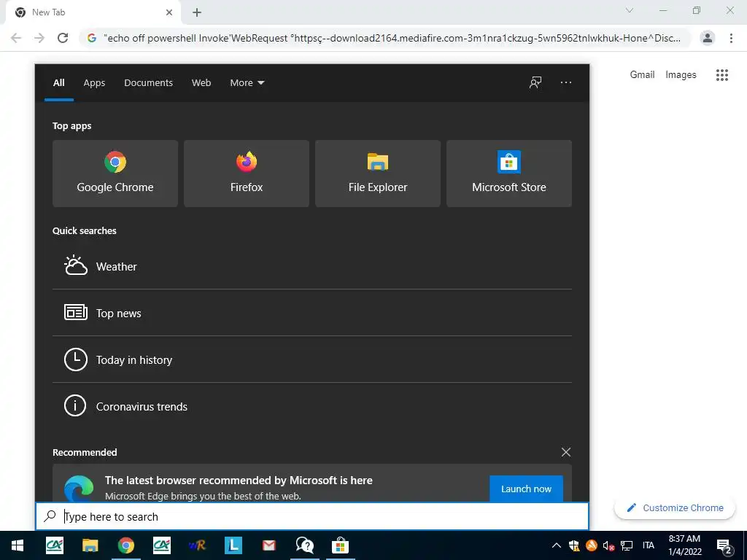
Task: Open Chrome three-dot menu
Action: (731, 38)
